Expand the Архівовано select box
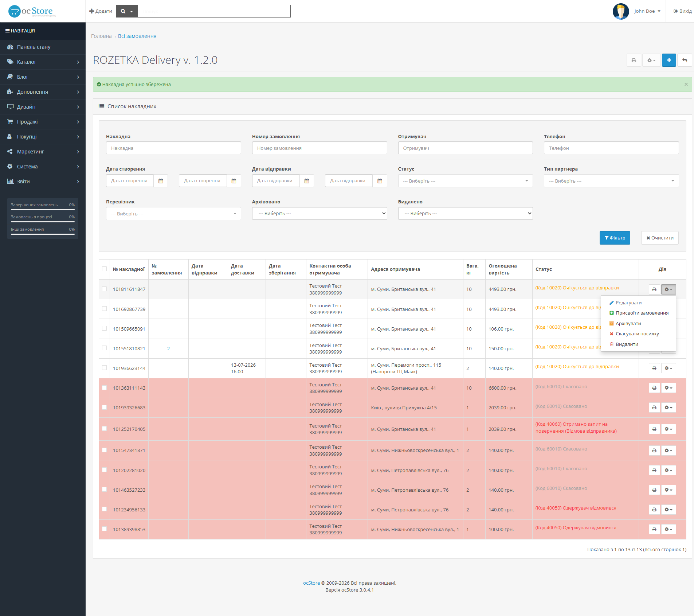Viewport: 694px width, 616px height. (319, 214)
